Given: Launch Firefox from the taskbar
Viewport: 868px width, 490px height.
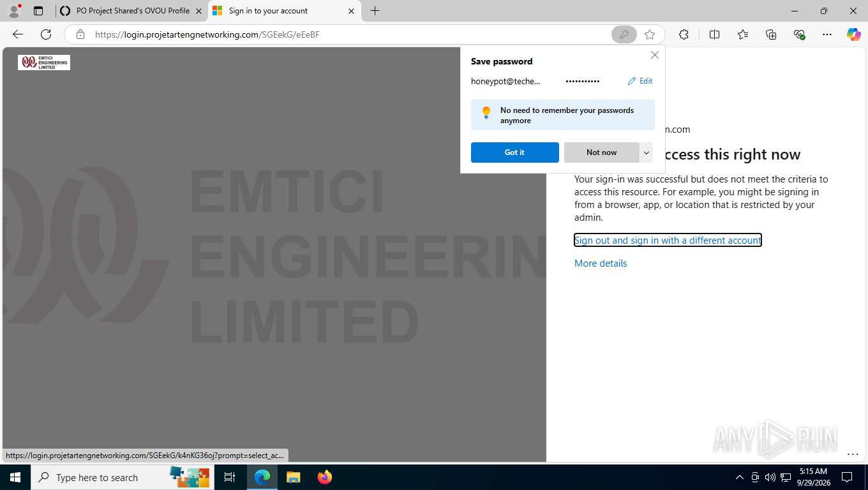Looking at the screenshot, I should coord(324,477).
